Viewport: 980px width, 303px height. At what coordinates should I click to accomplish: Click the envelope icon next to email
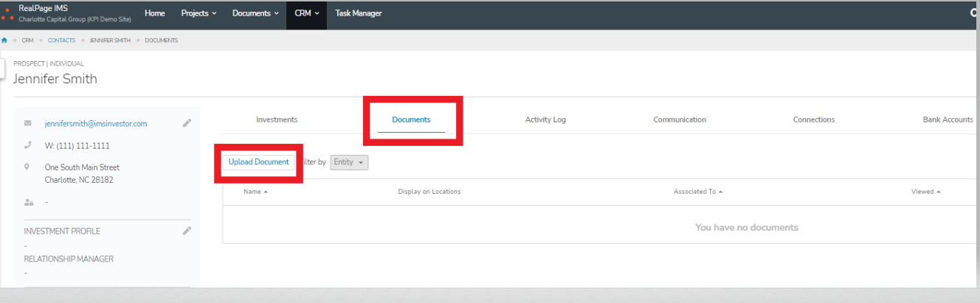point(28,123)
